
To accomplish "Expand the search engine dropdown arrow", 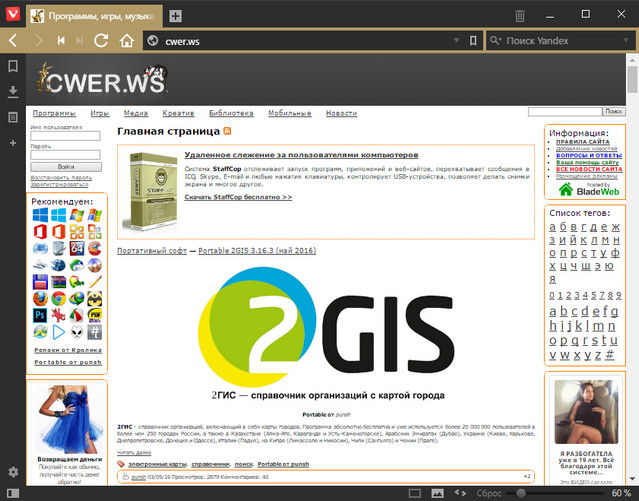I will (x=626, y=40).
